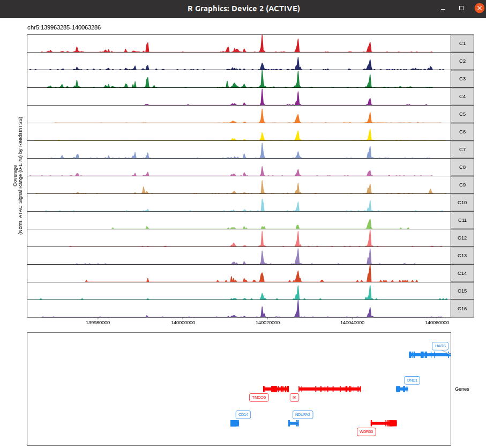Click the R Graphics window title bar
The image size is (486, 448).
[243, 9]
